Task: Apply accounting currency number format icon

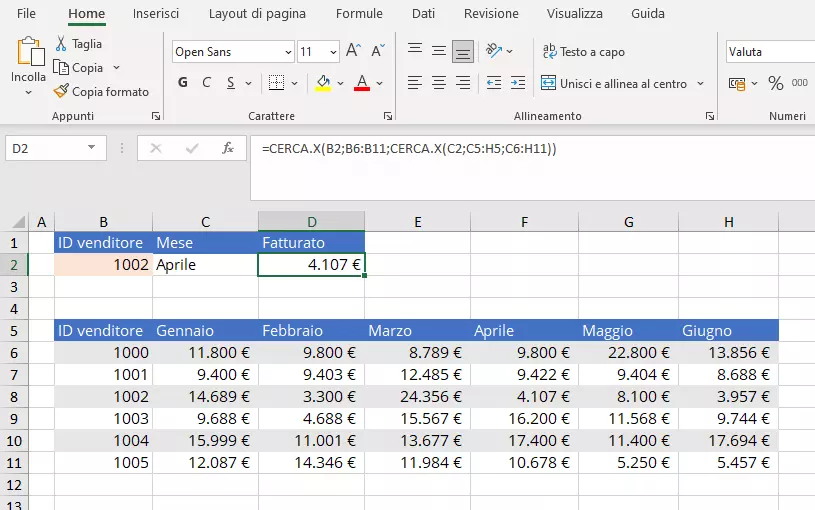Action: 737,83
